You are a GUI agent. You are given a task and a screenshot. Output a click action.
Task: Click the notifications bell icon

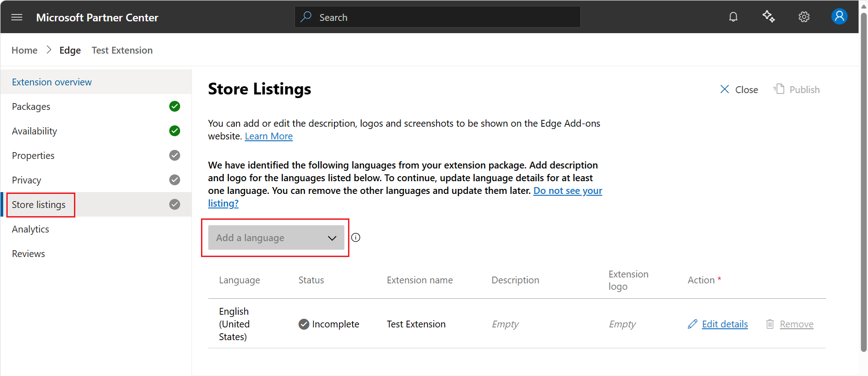pos(733,17)
